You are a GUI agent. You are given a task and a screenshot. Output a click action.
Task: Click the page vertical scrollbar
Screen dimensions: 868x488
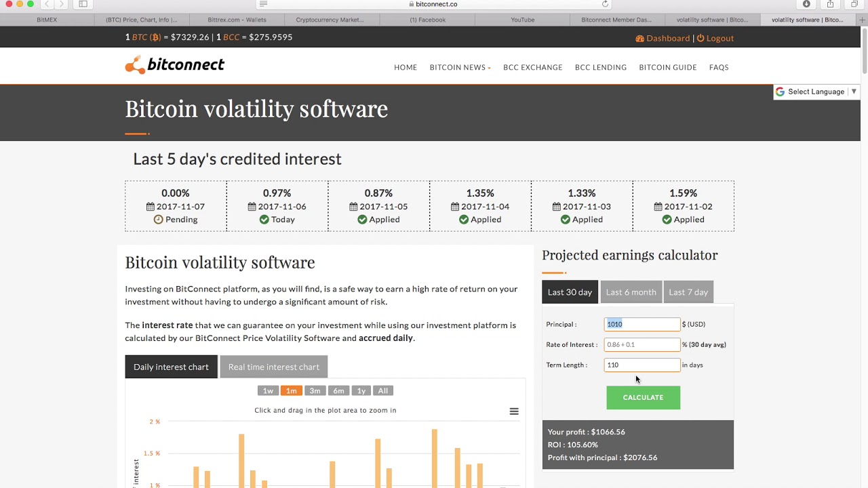click(x=865, y=50)
